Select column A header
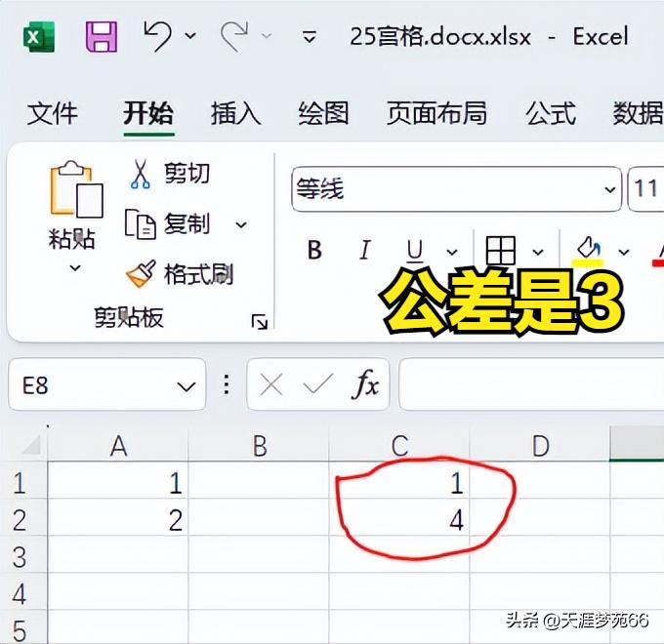This screenshot has width=664, height=644. 118,445
